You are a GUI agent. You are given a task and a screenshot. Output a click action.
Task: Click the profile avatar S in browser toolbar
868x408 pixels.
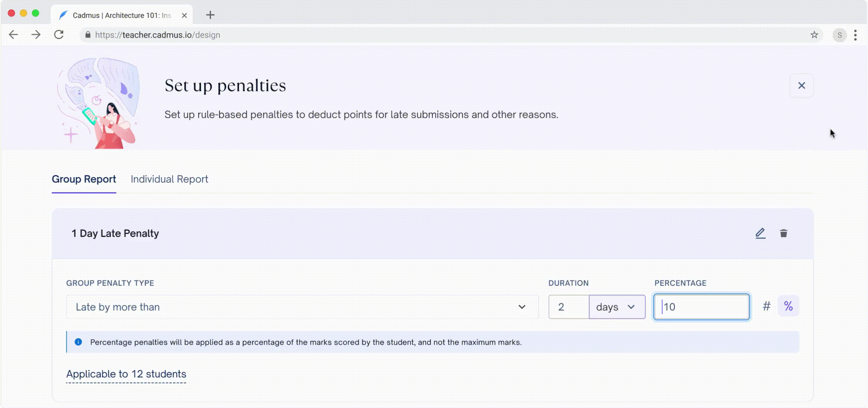point(839,35)
